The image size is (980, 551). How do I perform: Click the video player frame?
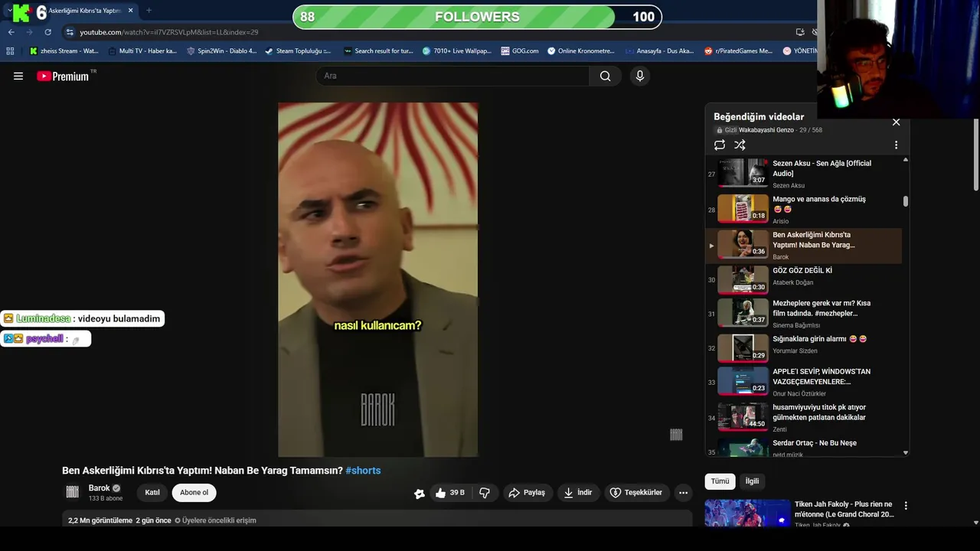[x=377, y=279]
